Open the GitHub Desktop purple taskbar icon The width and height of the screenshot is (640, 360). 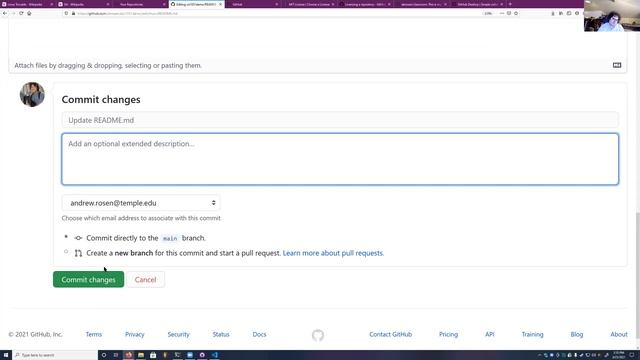202,355
